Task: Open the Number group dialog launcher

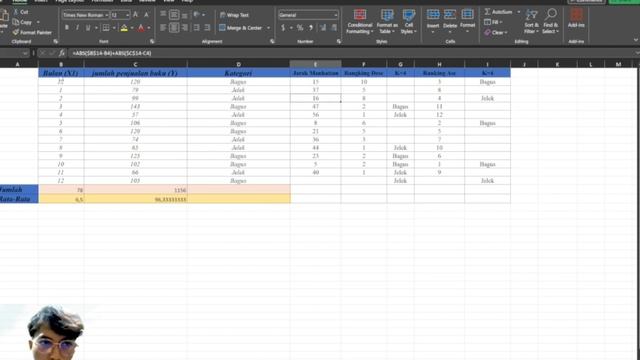Action: (x=338, y=41)
